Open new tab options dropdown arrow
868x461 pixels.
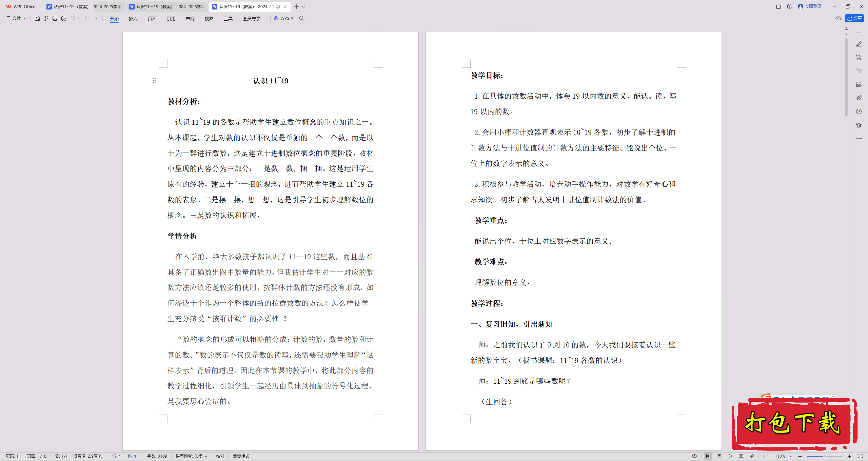pyautogui.click(x=303, y=7)
